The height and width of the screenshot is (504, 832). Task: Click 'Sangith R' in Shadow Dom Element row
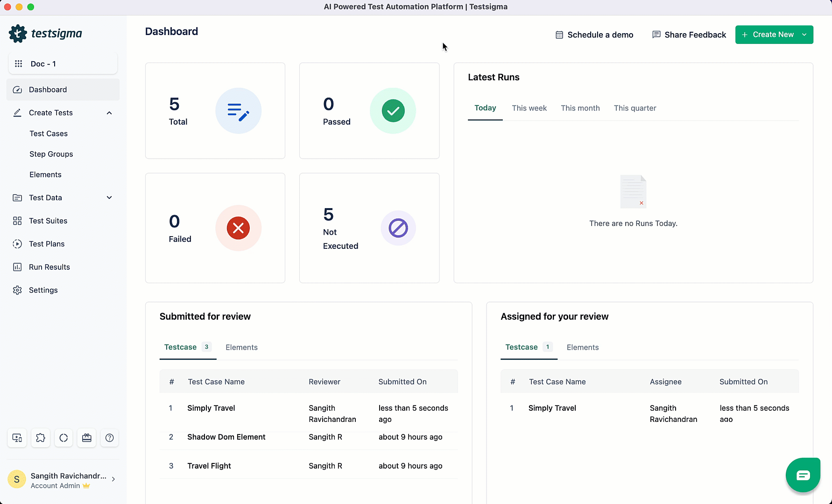click(x=325, y=437)
